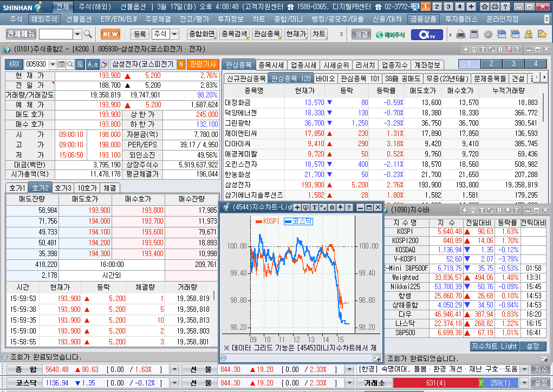Switch to virtual screen 2 in the title bar
The height and width of the screenshot is (392, 553).
(437, 6)
